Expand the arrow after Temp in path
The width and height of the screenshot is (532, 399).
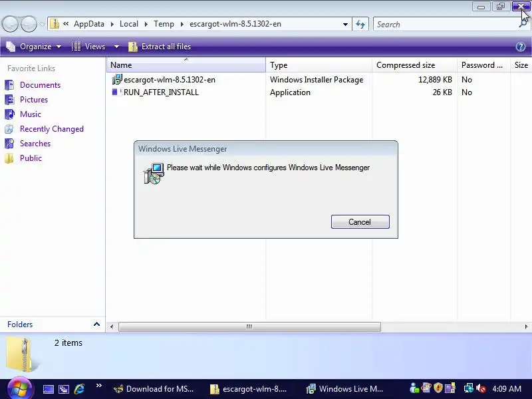(182, 24)
